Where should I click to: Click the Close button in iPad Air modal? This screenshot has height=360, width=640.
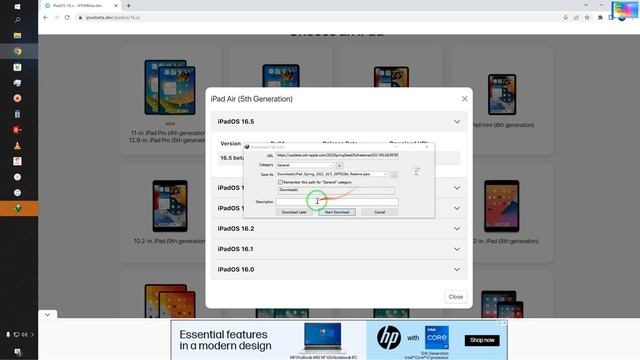tap(456, 297)
